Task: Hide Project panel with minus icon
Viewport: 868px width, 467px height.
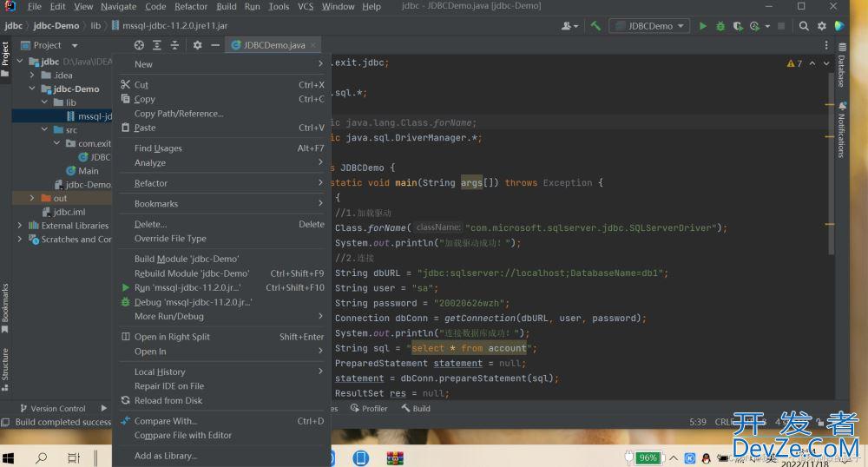Action: point(215,45)
